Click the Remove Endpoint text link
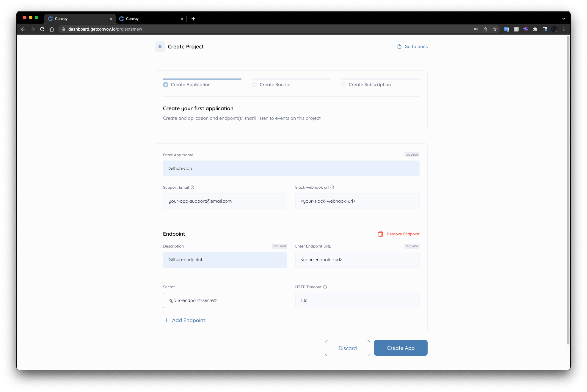Image resolution: width=587 pixels, height=392 pixels. [x=403, y=234]
